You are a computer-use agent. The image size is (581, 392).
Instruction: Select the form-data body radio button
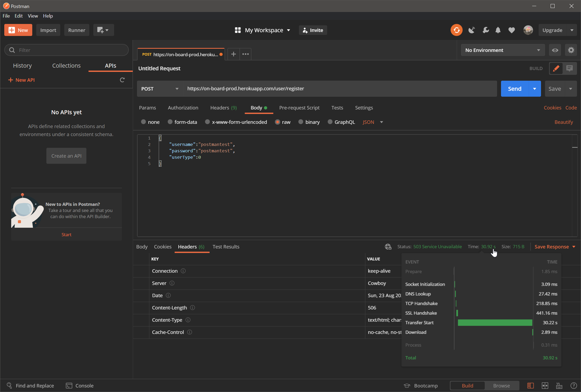[x=170, y=122]
